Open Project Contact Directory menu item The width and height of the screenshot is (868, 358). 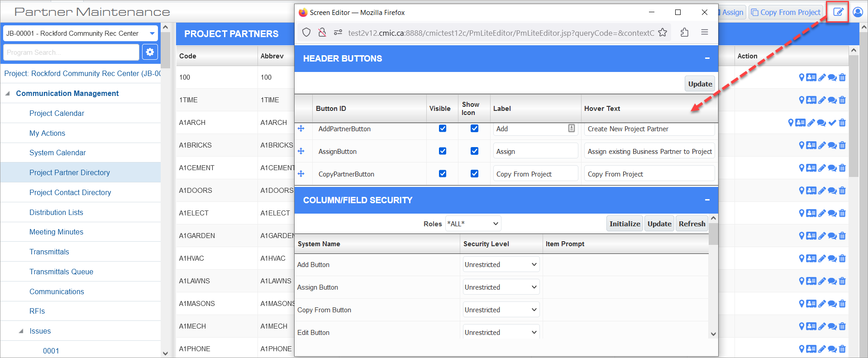70,192
